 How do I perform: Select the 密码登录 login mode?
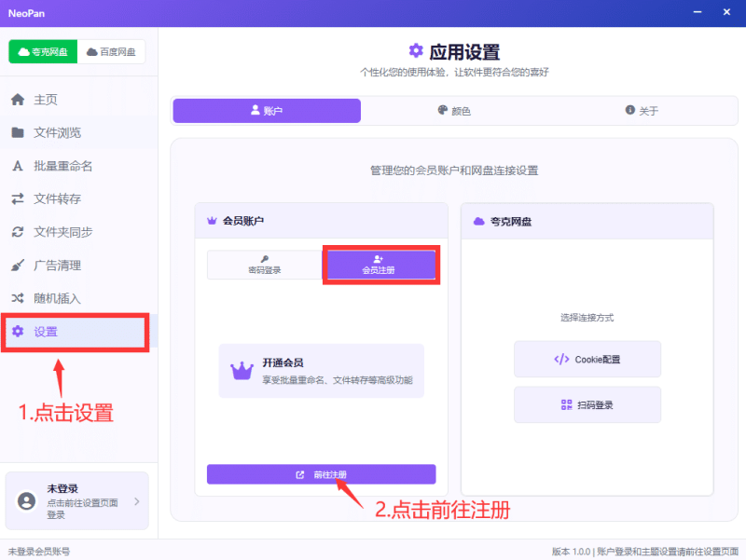[x=264, y=265]
